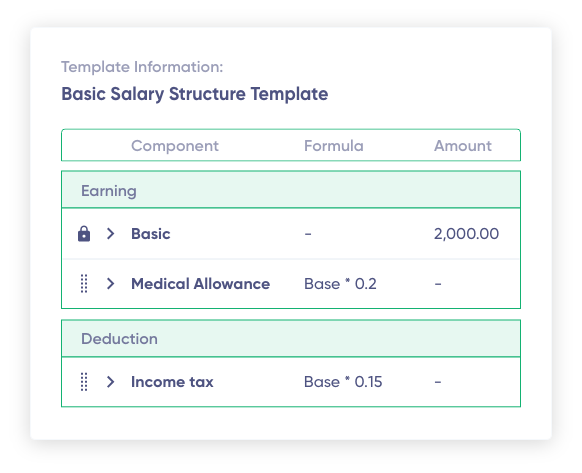Screen dimensions: 582x473
Task: Click the empty formula dash for Basic
Action: tap(308, 234)
